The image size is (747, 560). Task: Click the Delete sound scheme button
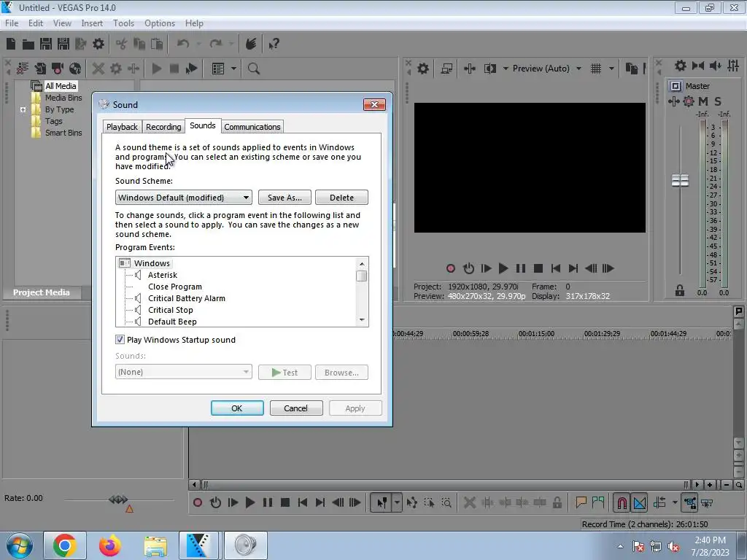click(341, 198)
